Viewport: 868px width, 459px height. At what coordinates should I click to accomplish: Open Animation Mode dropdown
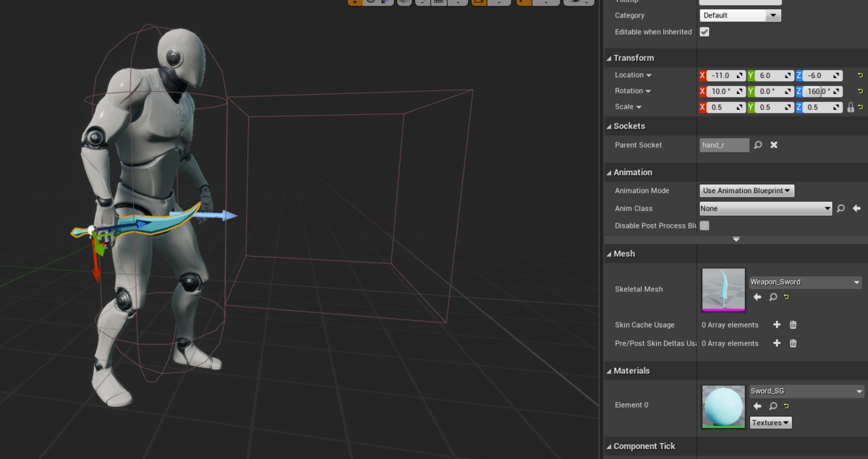[x=747, y=191]
